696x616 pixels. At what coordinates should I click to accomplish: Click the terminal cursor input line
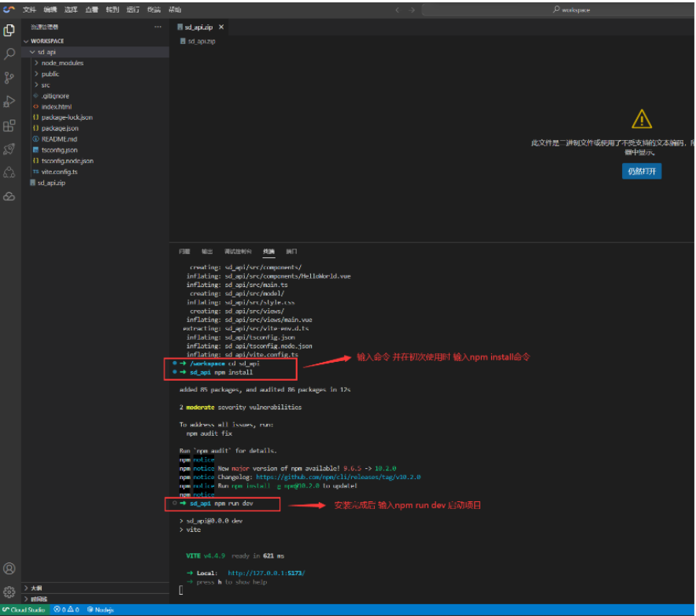pyautogui.click(x=181, y=590)
